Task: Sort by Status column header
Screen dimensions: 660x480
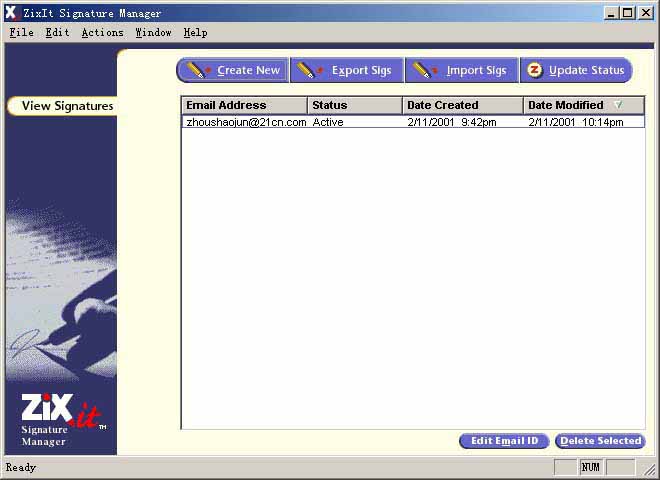Action: coord(354,105)
